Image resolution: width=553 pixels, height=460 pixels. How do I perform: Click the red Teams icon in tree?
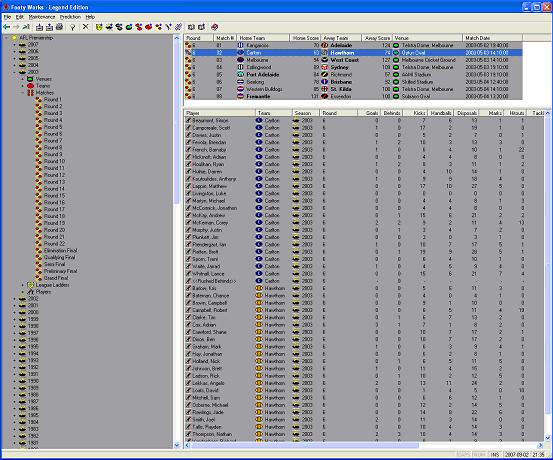(x=30, y=86)
